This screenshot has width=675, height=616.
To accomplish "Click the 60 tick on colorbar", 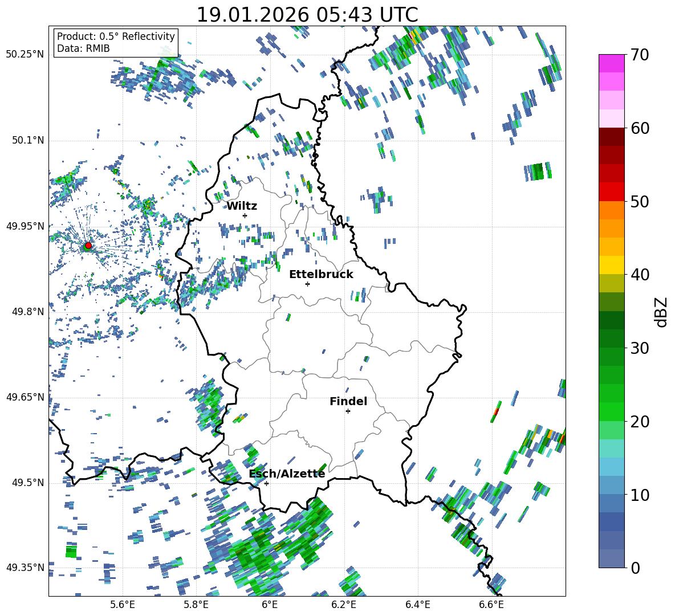I will pyautogui.click(x=640, y=128).
